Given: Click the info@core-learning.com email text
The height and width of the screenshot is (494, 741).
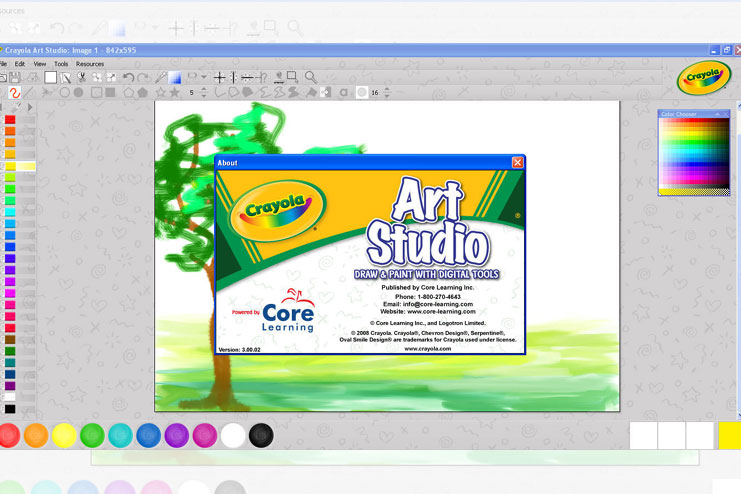Looking at the screenshot, I should point(438,304).
